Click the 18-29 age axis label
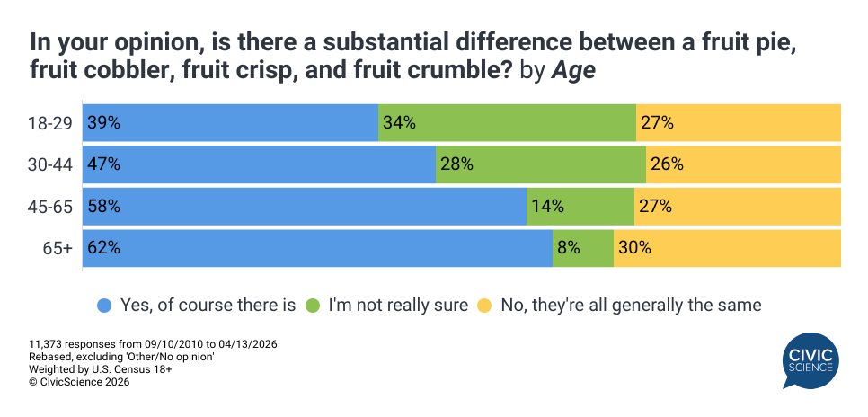 coord(49,123)
